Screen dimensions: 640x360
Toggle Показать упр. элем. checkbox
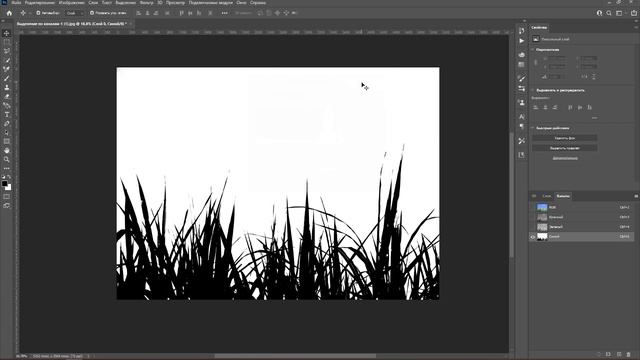pos(92,13)
